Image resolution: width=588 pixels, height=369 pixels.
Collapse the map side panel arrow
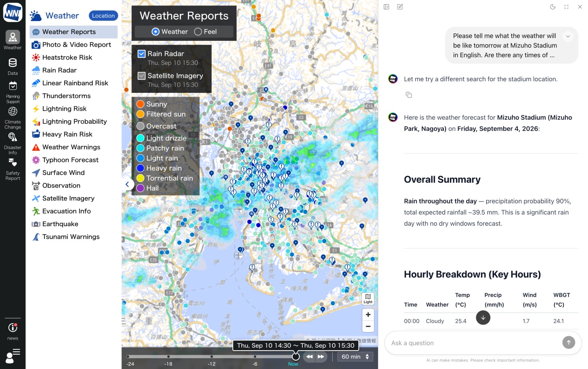click(128, 184)
